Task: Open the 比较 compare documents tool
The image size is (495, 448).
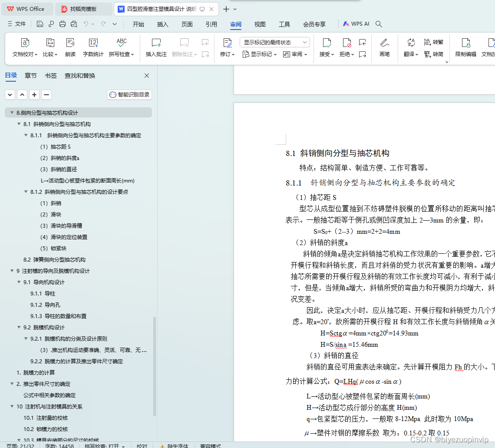Action: click(x=50, y=47)
